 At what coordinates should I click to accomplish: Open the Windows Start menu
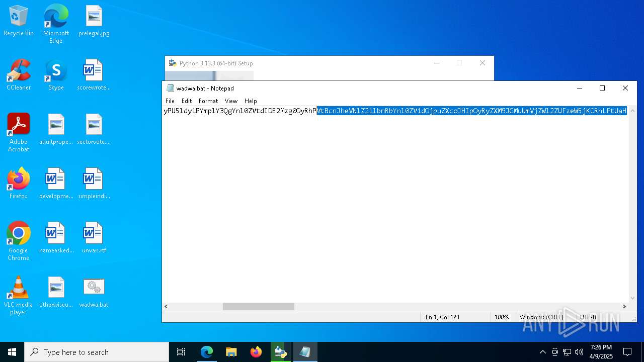click(x=12, y=352)
